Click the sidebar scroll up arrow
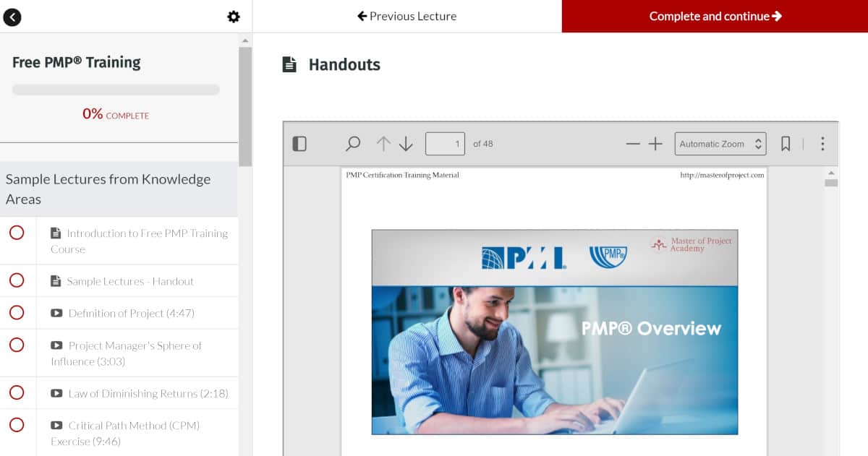The image size is (868, 456). pyautogui.click(x=245, y=40)
